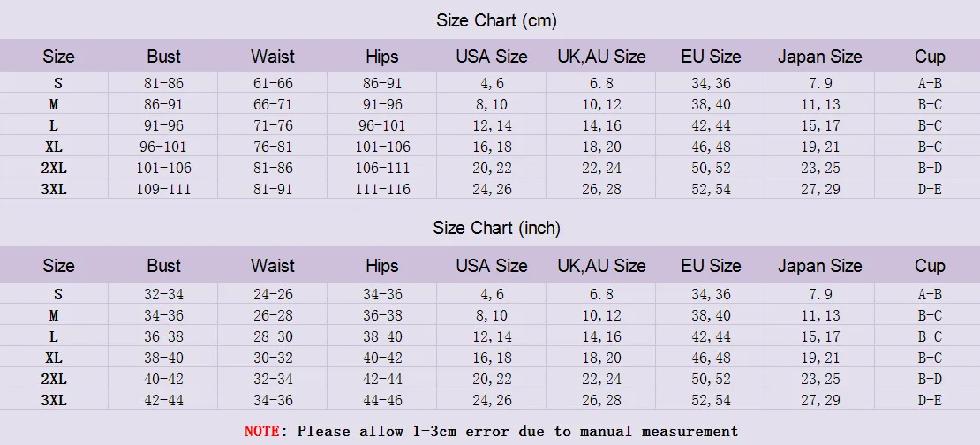Click the bust value 109-111
Image resolution: width=980 pixels, height=445 pixels.
(x=163, y=189)
